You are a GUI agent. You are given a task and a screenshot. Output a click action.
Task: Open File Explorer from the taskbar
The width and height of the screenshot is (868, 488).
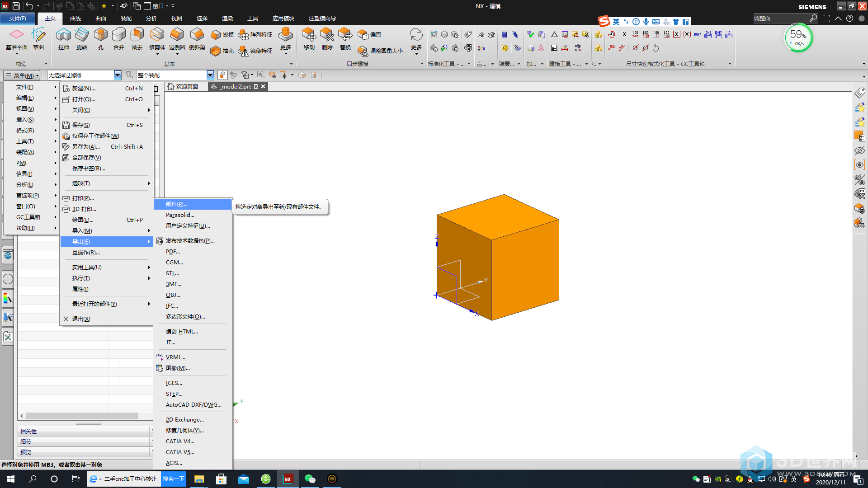tap(199, 479)
